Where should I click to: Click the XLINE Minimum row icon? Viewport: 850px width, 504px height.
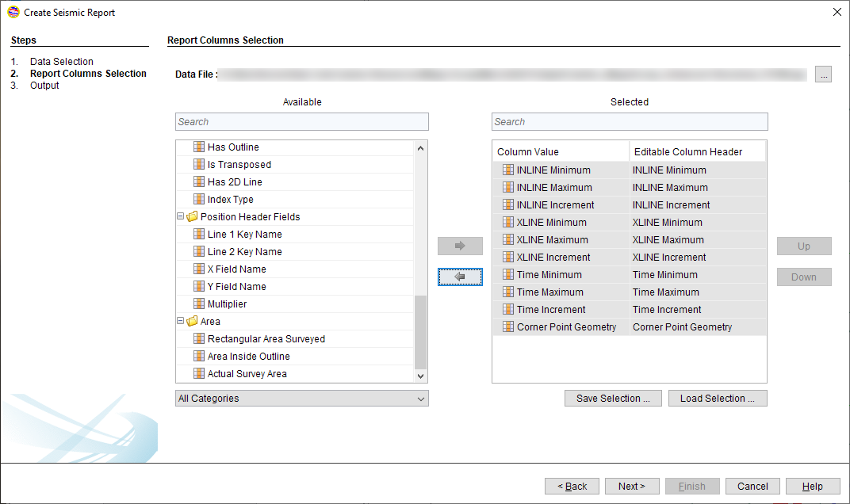[x=508, y=222]
